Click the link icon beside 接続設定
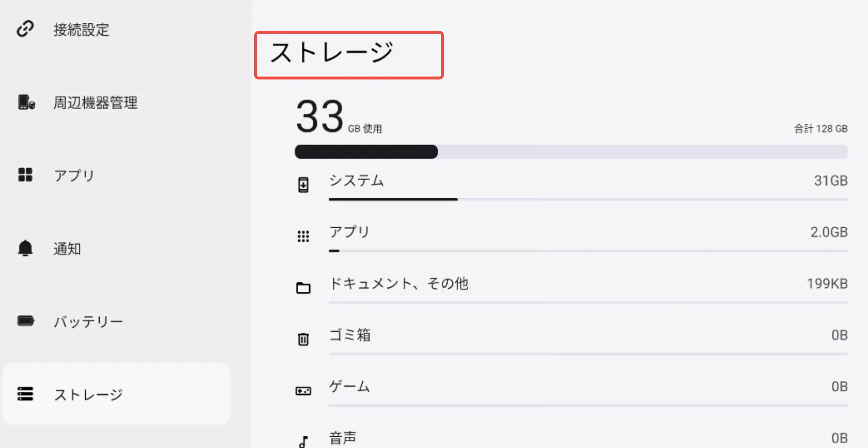This screenshot has width=868, height=448. [25, 29]
